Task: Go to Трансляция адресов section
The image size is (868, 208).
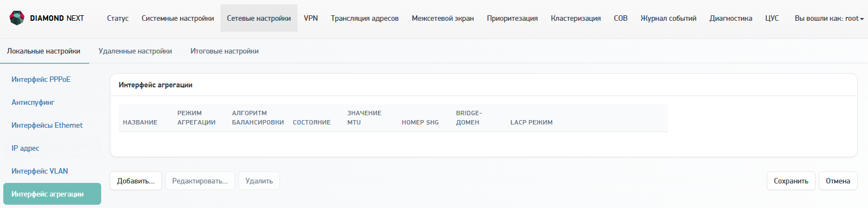Action: 365,18
